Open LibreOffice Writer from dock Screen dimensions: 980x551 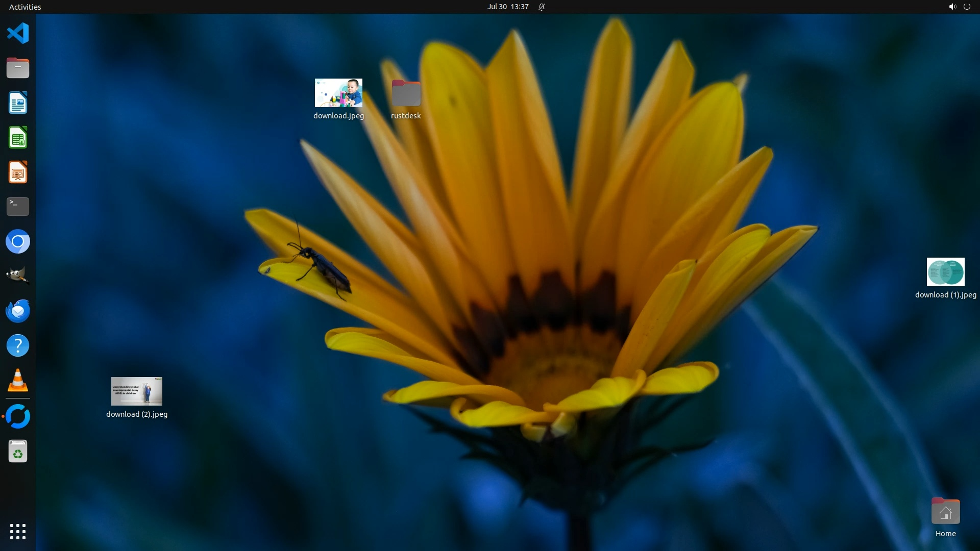(18, 103)
